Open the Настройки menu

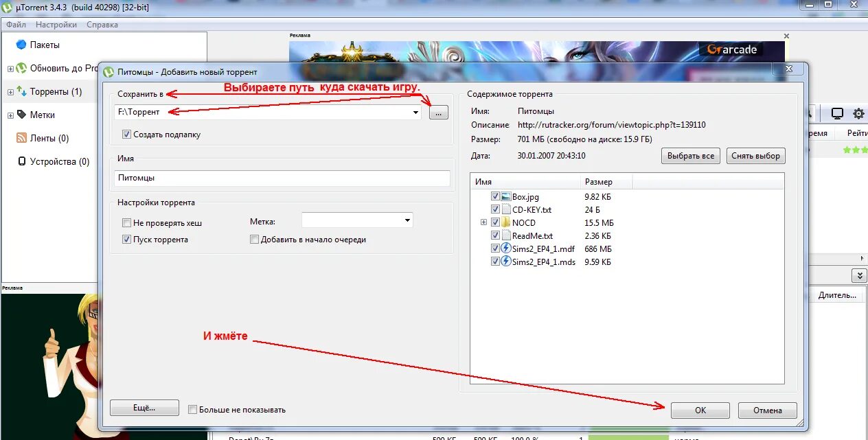click(x=56, y=25)
